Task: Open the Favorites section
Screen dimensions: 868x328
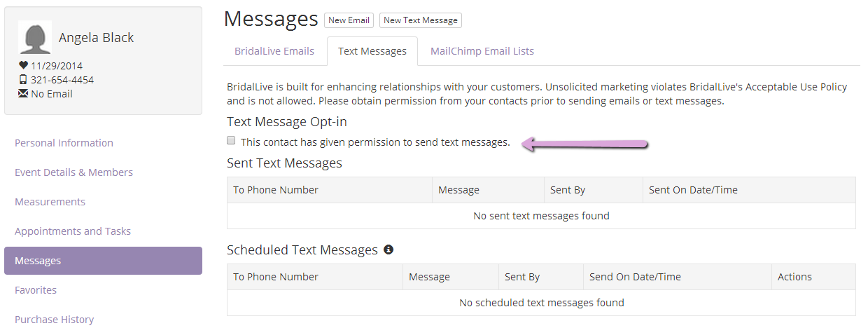Action: pyautogui.click(x=36, y=290)
